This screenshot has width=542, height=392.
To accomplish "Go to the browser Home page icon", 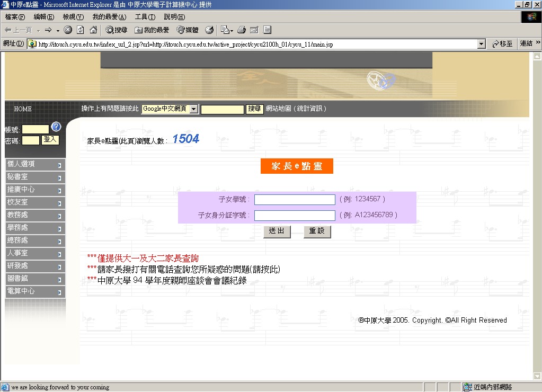I will tap(93, 30).
